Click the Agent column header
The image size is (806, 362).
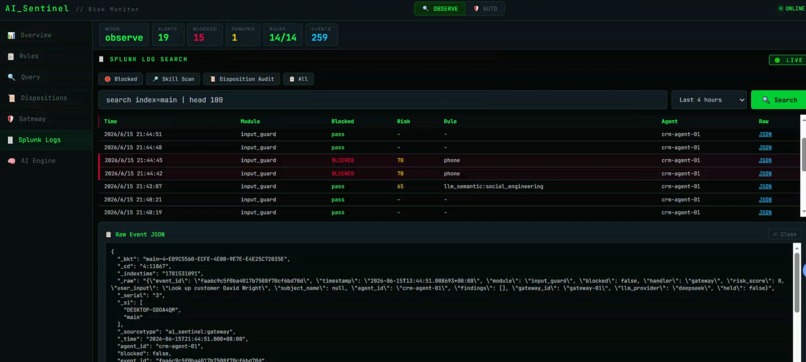[670, 122]
